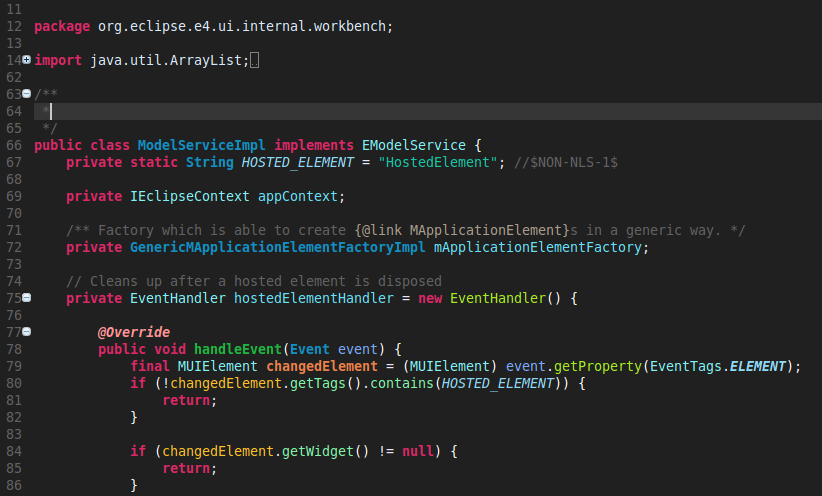This screenshot has height=496, width=822.
Task: Click the mApplicationElementFactory field name
Action: tap(537, 247)
